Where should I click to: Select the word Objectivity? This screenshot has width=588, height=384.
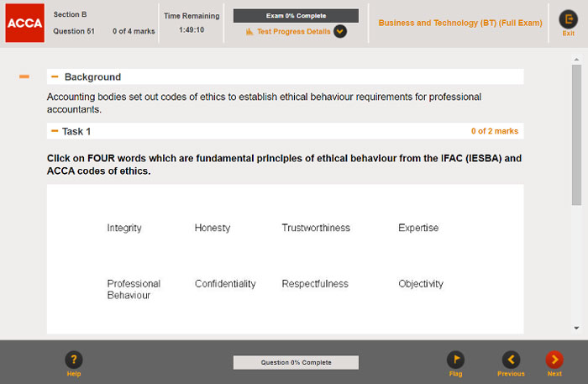point(420,284)
